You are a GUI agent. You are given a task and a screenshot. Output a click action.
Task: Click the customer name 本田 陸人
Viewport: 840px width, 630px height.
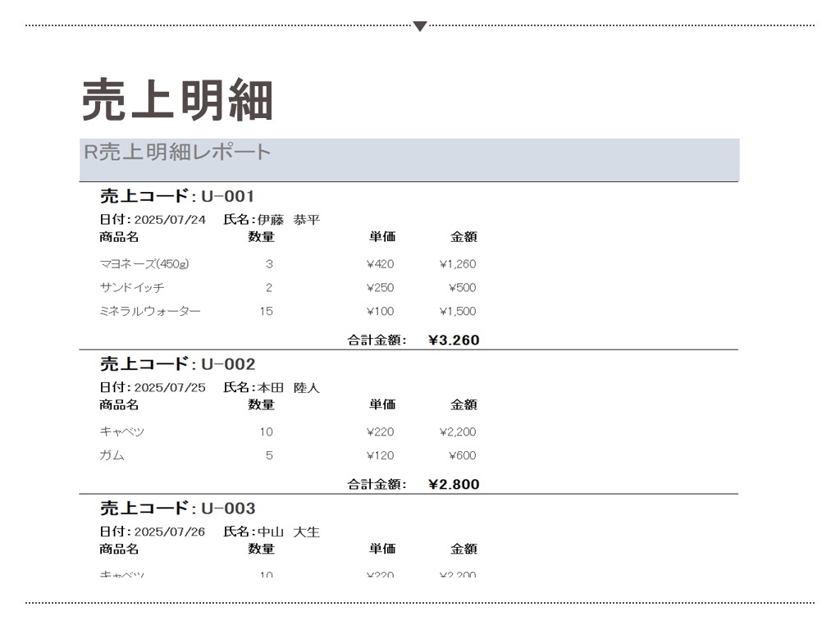pyautogui.click(x=288, y=387)
